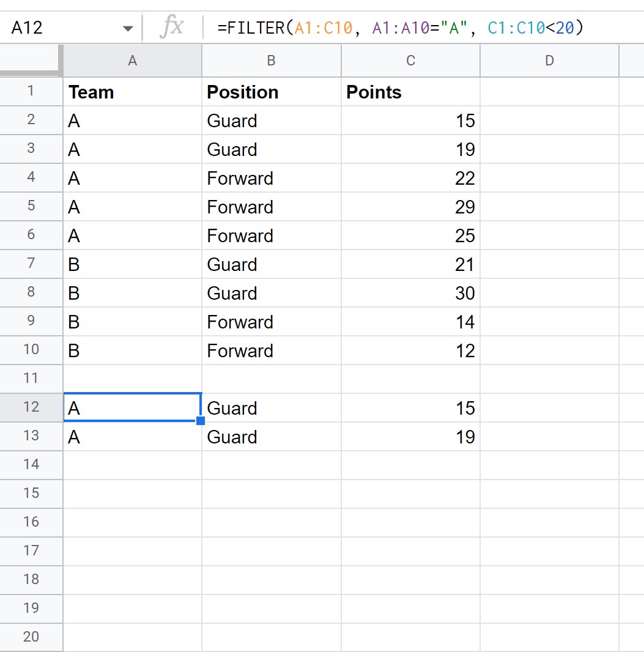This screenshot has width=644, height=652.
Task: Select cell with value 14
Action: pos(410,322)
